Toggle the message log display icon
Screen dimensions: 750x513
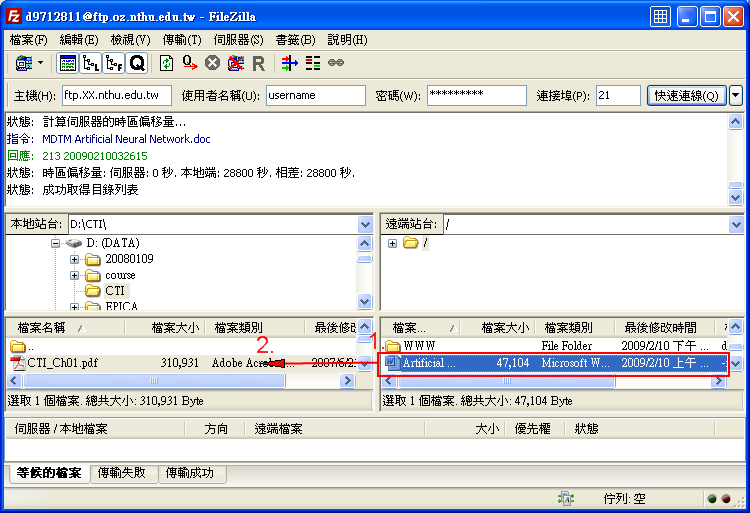point(67,63)
